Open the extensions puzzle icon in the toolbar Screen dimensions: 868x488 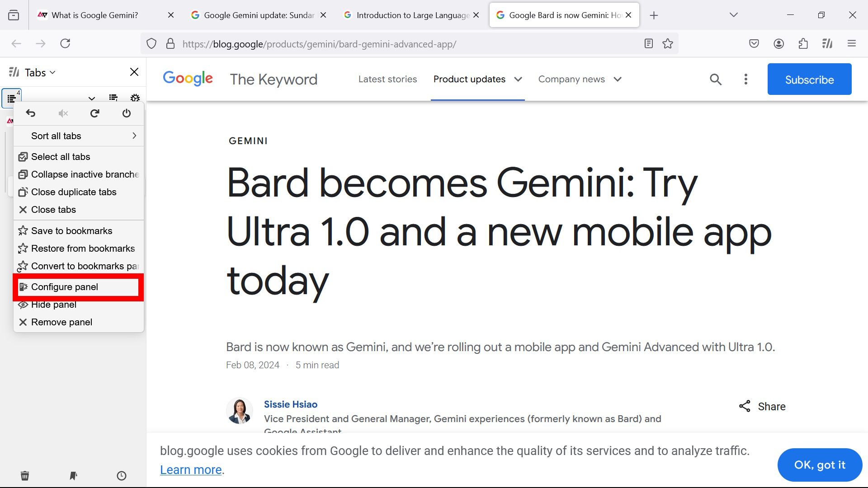point(803,43)
